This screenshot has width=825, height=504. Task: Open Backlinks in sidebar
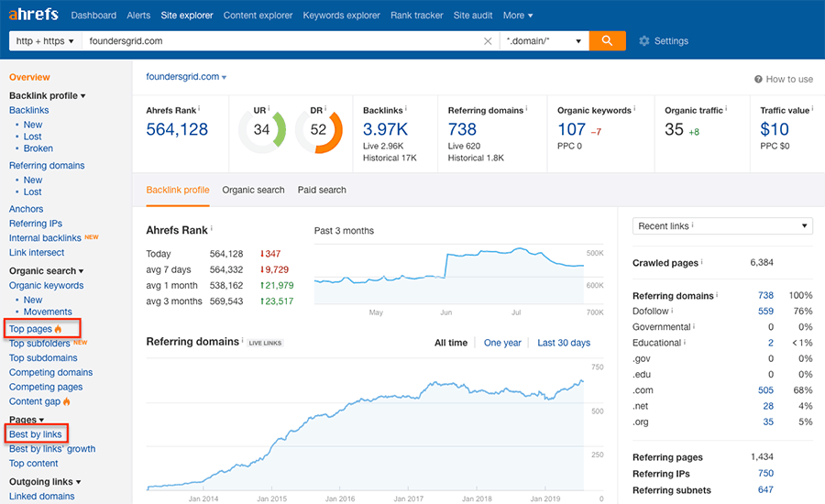[29, 110]
